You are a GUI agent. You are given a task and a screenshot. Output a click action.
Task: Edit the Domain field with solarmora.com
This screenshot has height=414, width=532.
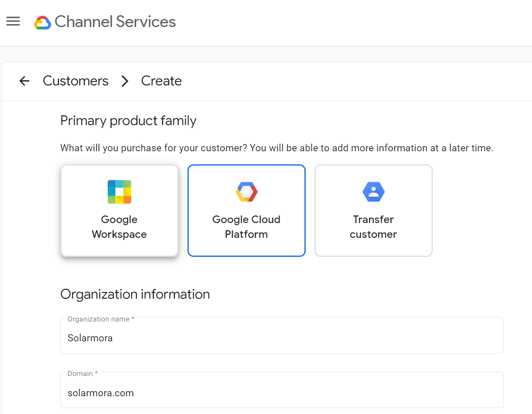click(282, 390)
